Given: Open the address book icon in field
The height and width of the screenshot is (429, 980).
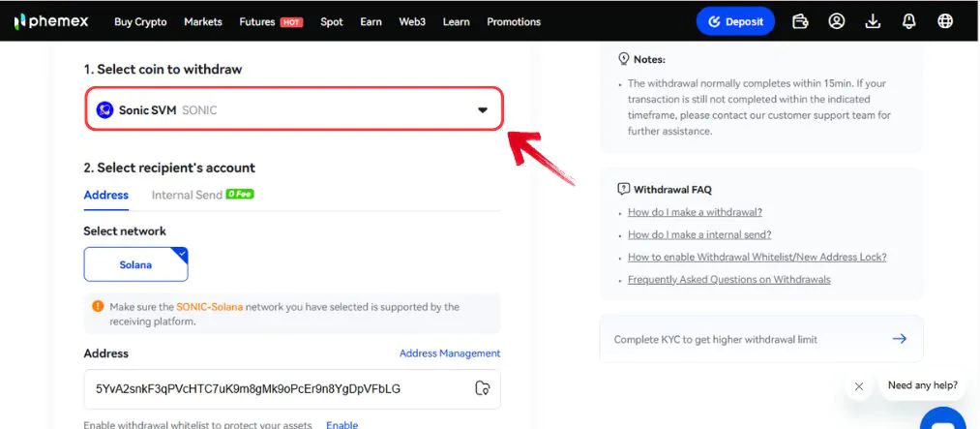Looking at the screenshot, I should pyautogui.click(x=483, y=388).
